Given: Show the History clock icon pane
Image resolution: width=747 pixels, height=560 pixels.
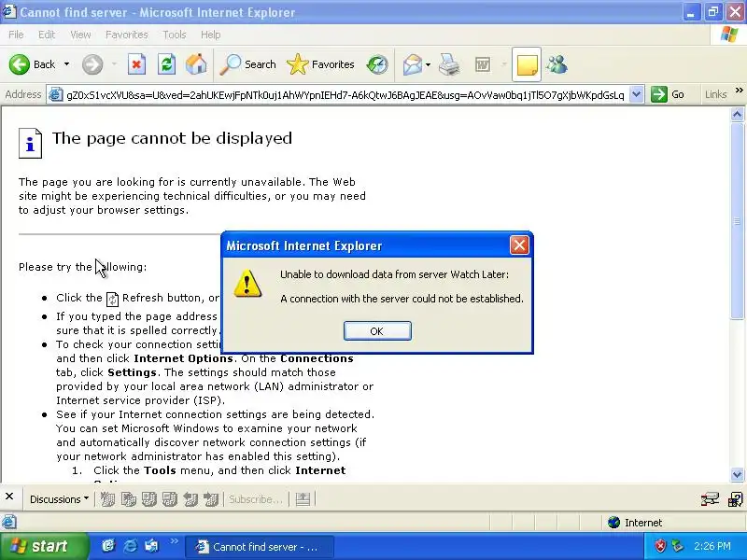Looking at the screenshot, I should pos(377,64).
